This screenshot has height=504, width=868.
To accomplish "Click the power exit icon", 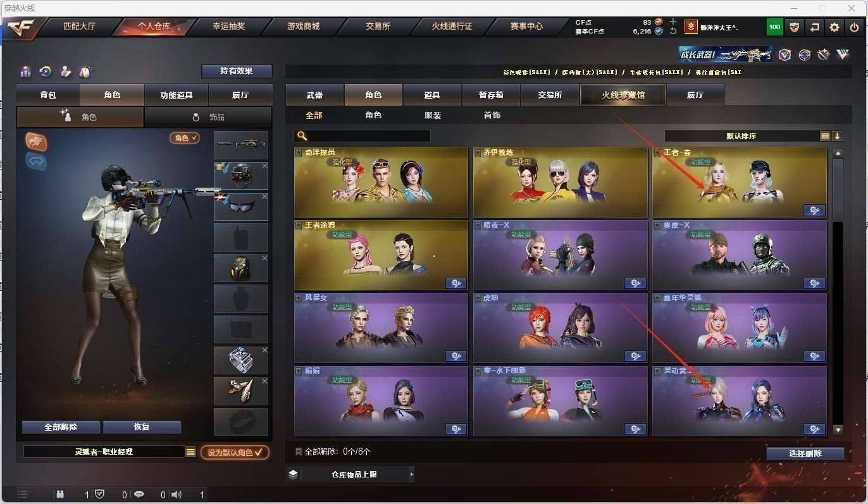I will point(855,27).
